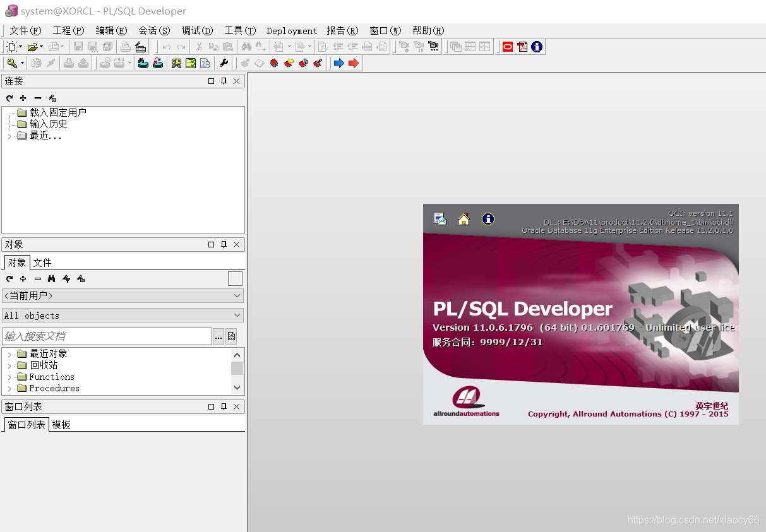766x532 pixels.
Task: Click the empty square button in 对象 toolbar
Action: point(235,278)
